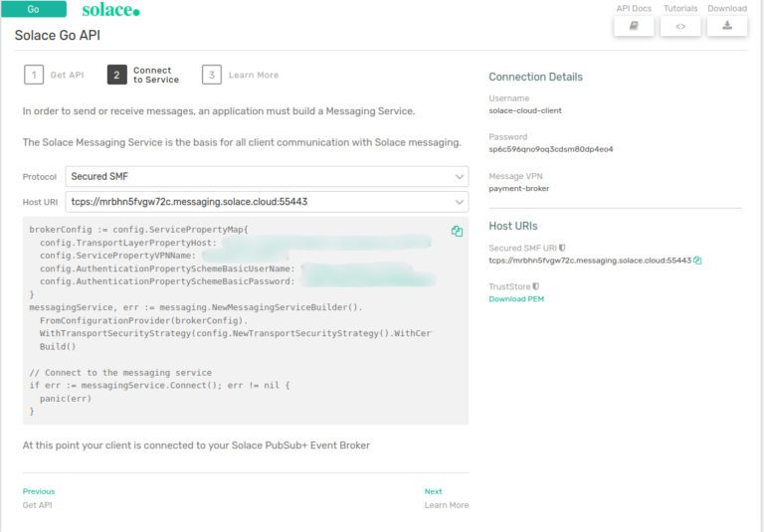Open Tutorials via the code brackets icon

coord(680,26)
